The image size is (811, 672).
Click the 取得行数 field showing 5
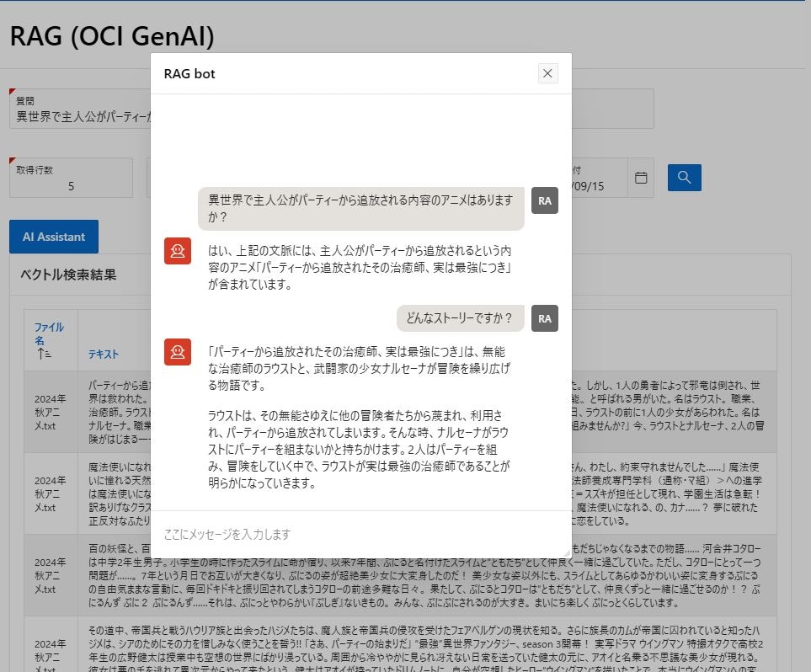tap(71, 178)
